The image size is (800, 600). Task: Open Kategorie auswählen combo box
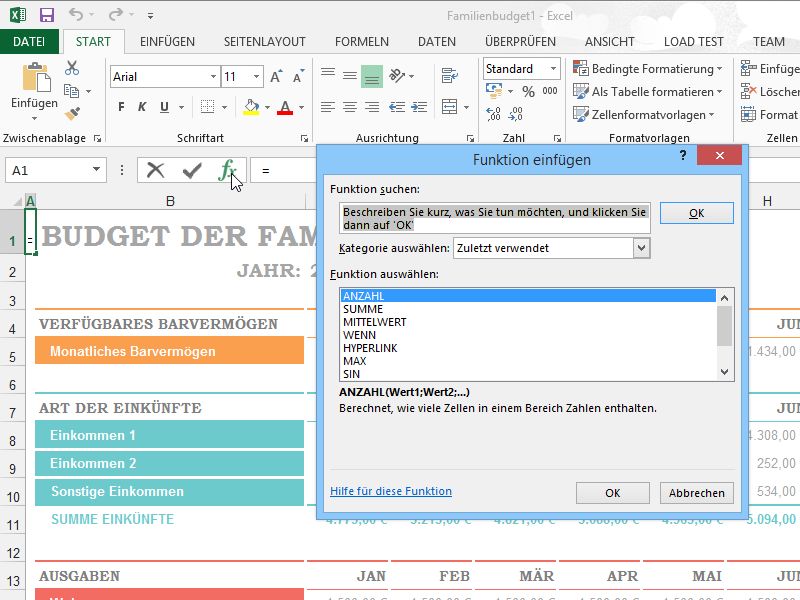tap(552, 248)
